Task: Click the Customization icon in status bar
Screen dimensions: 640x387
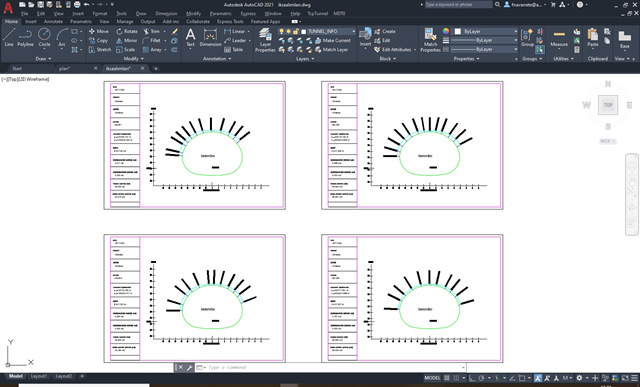Action: (634, 378)
